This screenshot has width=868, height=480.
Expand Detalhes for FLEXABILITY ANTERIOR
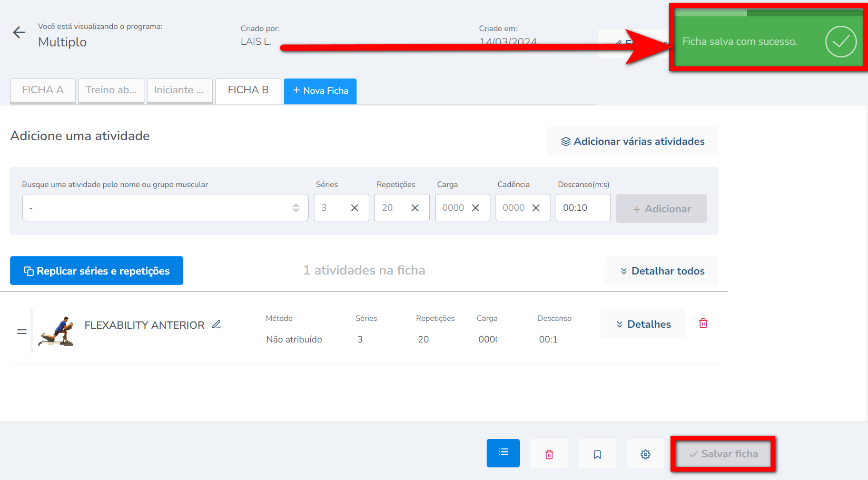pos(643,324)
